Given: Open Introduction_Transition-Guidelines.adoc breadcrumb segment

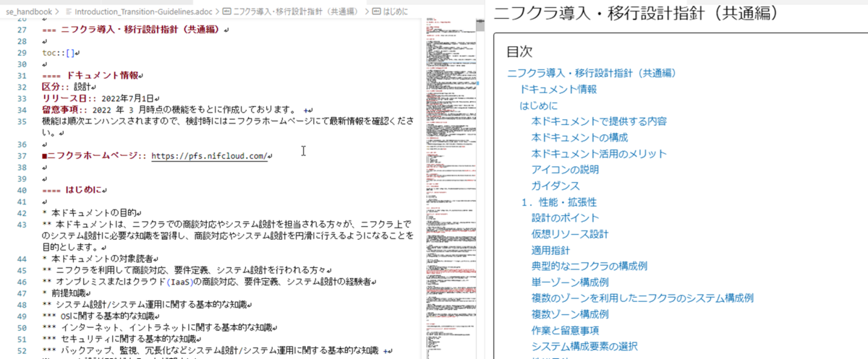Looking at the screenshot, I should [x=144, y=12].
